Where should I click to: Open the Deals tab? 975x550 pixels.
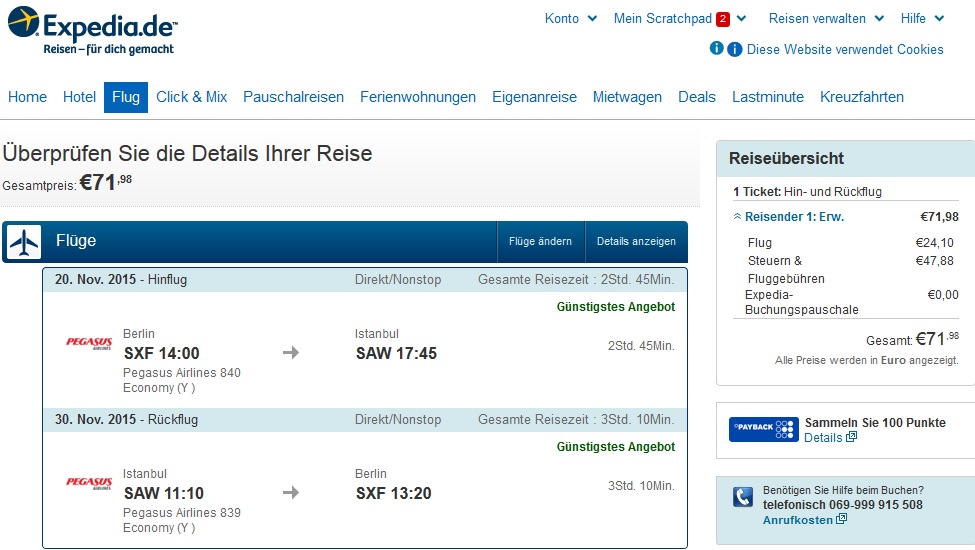(x=697, y=97)
